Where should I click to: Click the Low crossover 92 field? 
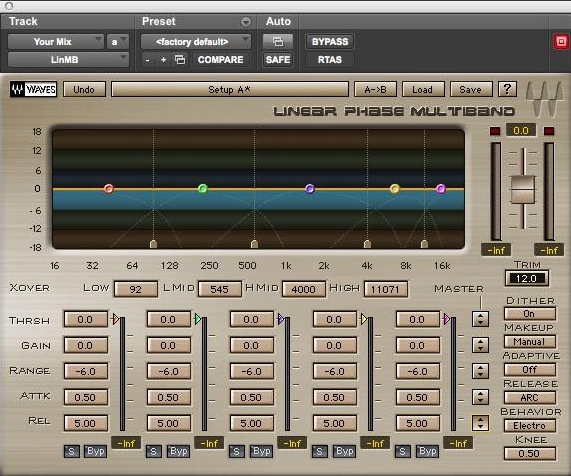pos(136,289)
